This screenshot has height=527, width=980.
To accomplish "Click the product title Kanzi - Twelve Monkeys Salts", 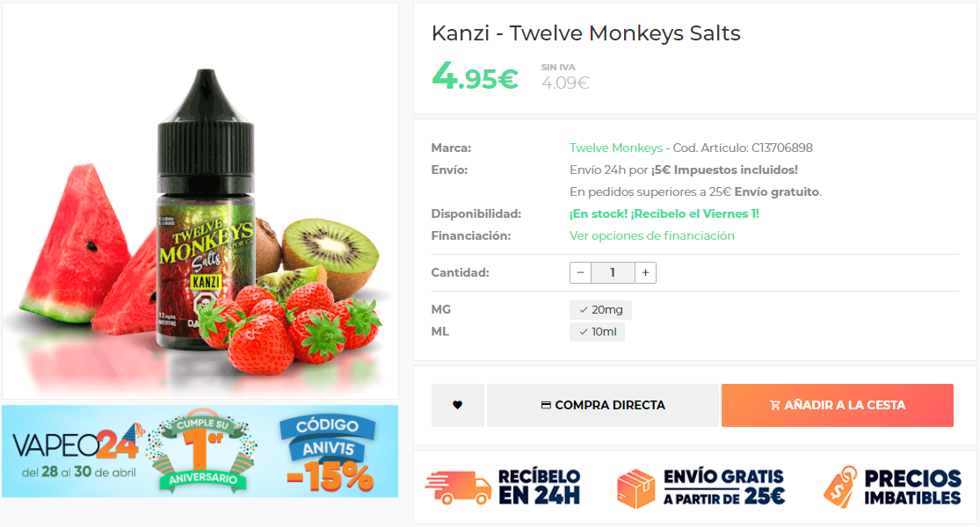I will (585, 33).
